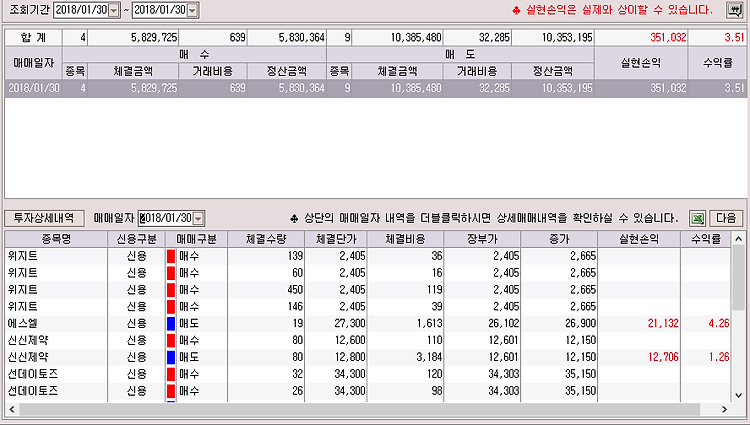Click the 매매일자 header in upper table
This screenshot has width=750, height=425.
click(x=33, y=63)
